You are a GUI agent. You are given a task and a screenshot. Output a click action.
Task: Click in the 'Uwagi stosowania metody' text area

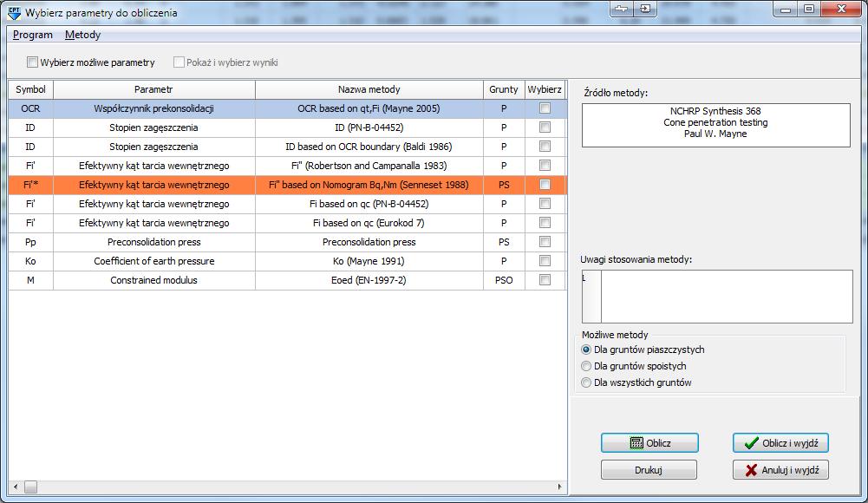[727, 297]
